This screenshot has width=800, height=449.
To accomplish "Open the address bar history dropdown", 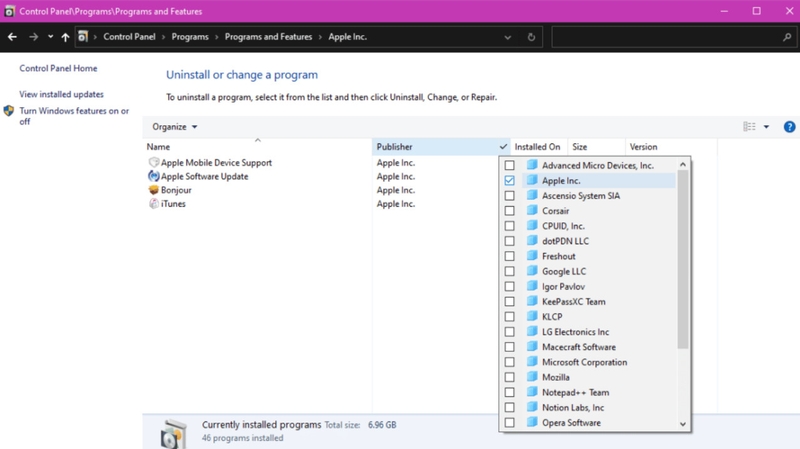I will tap(507, 37).
